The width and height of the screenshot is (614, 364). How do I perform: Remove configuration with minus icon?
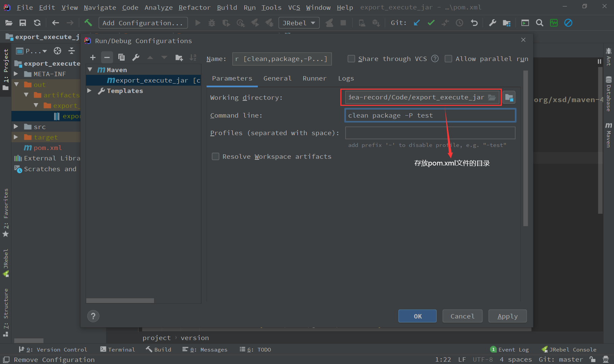pyautogui.click(x=107, y=58)
